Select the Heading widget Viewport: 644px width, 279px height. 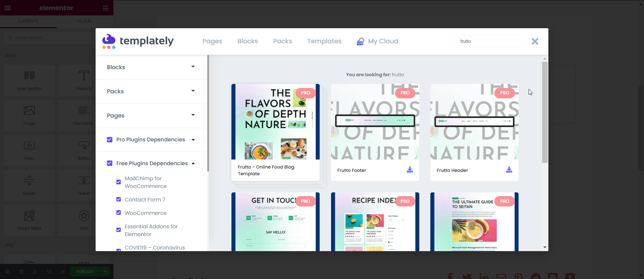coord(84,81)
